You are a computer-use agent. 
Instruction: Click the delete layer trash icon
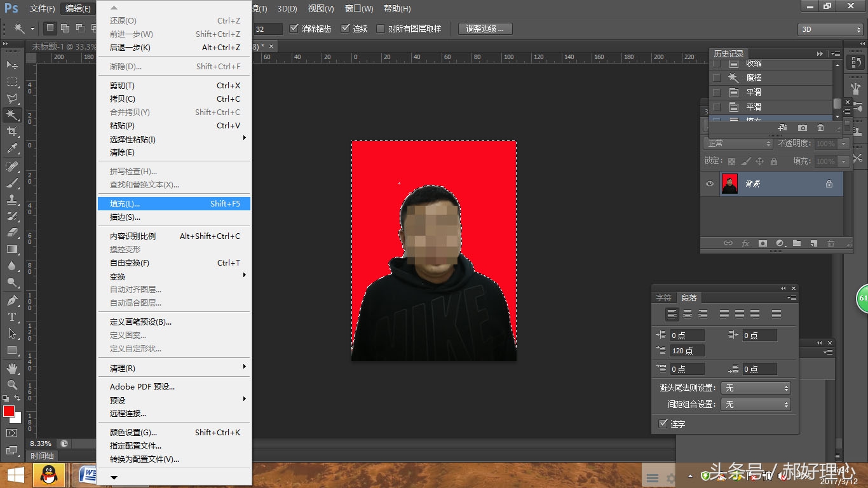831,243
